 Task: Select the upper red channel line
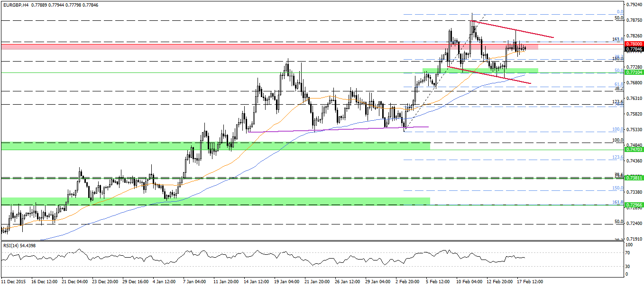[512, 29]
